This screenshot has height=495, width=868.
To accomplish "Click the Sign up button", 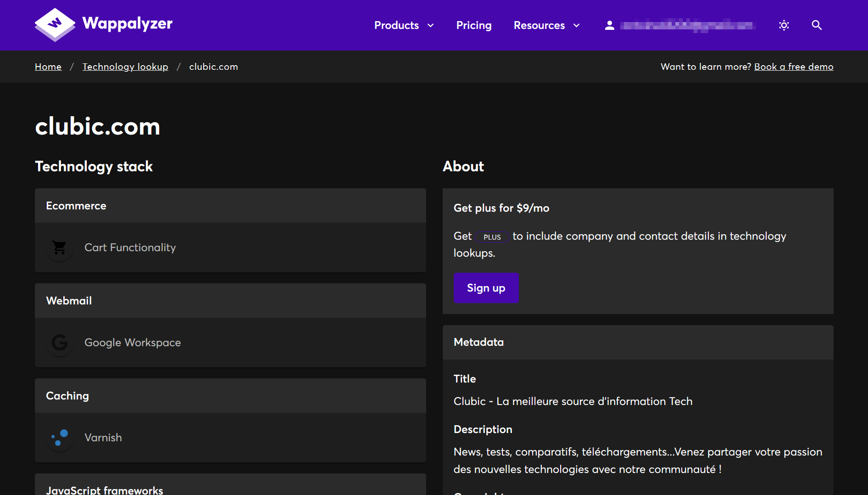I will point(486,288).
